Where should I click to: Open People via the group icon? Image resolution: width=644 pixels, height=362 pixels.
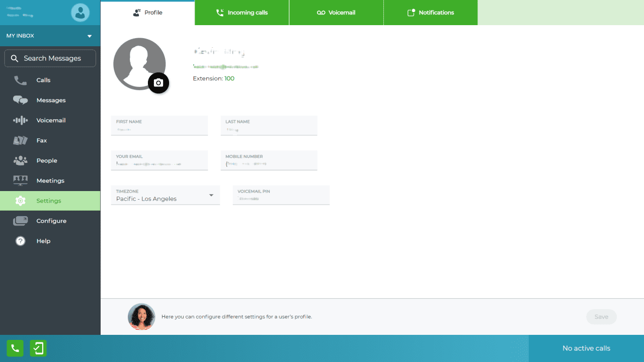pyautogui.click(x=20, y=161)
